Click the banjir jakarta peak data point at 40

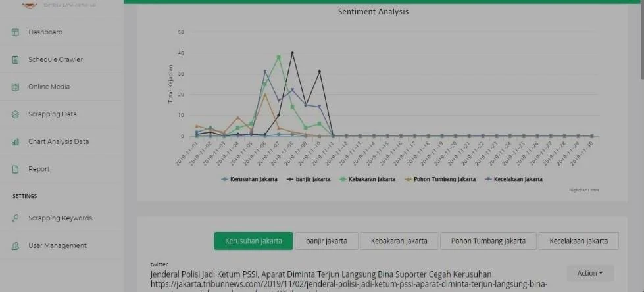click(x=292, y=53)
